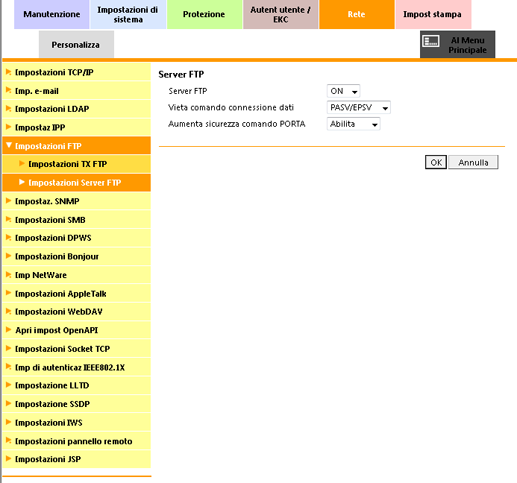This screenshot has width=517, height=483.
Task: Click arrow icon beside Imp di autenticaz IEEE802.1X
Action: (x=9, y=366)
